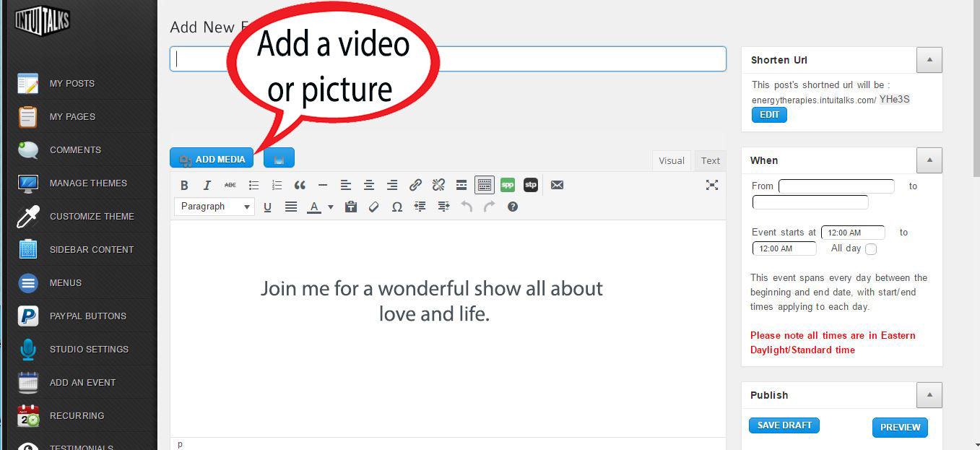Align text center
The width and height of the screenshot is (980, 450).
369,185
